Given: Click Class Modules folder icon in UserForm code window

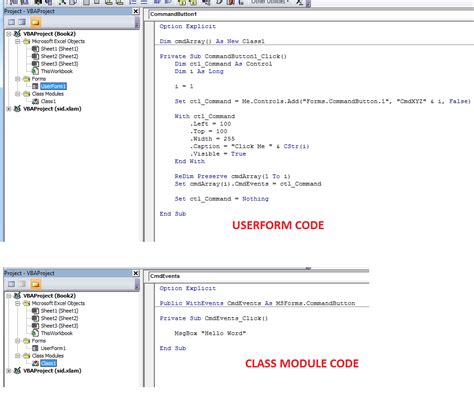Looking at the screenshot, I should click(x=26, y=94).
